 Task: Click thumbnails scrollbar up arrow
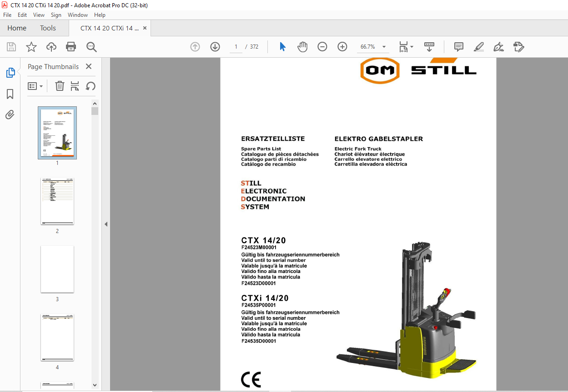95,104
